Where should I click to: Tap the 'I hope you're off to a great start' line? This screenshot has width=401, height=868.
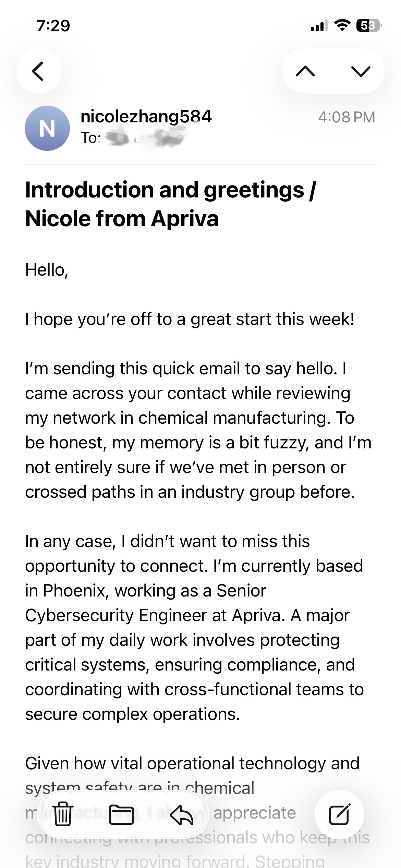[x=190, y=320]
